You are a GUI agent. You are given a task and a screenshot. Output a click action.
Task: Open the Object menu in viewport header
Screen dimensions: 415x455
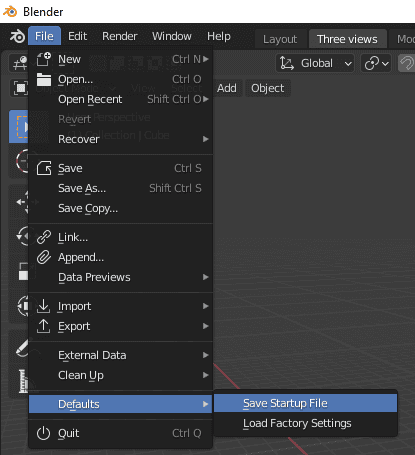point(268,88)
